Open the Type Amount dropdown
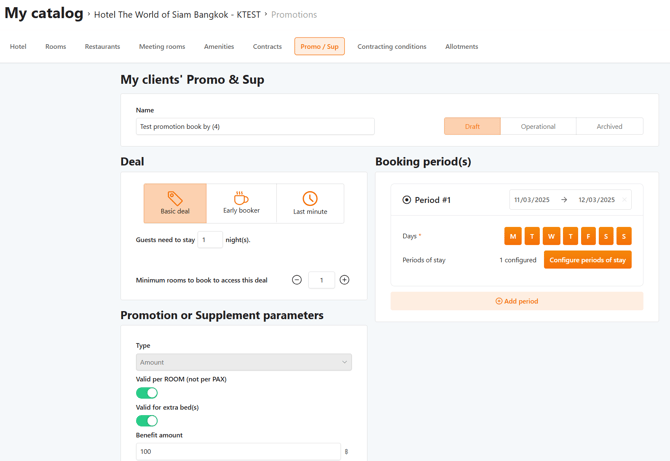Image resolution: width=670 pixels, height=461 pixels. (x=243, y=362)
